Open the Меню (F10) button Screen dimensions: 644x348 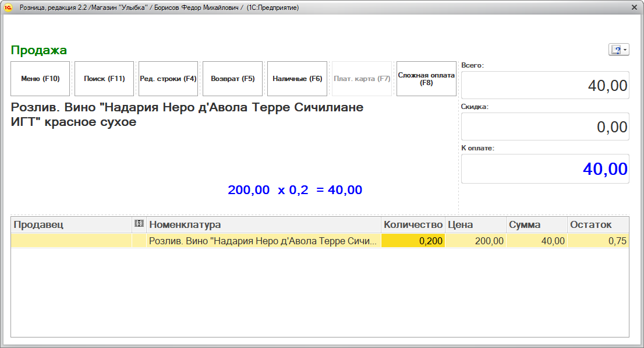pyautogui.click(x=40, y=79)
